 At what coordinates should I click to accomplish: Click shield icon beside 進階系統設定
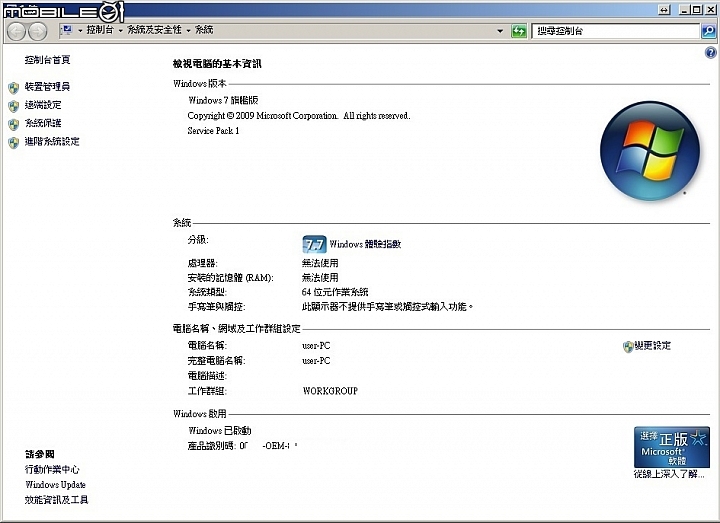(x=14, y=143)
